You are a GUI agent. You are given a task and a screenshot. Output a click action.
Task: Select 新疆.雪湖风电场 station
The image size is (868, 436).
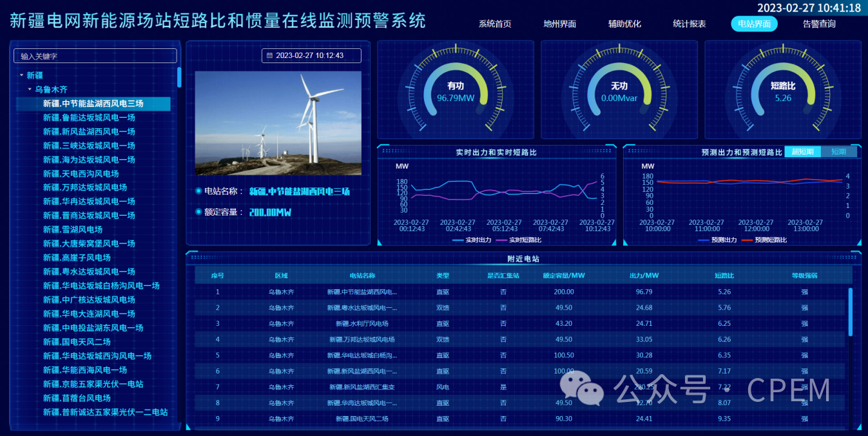pyautogui.click(x=73, y=230)
